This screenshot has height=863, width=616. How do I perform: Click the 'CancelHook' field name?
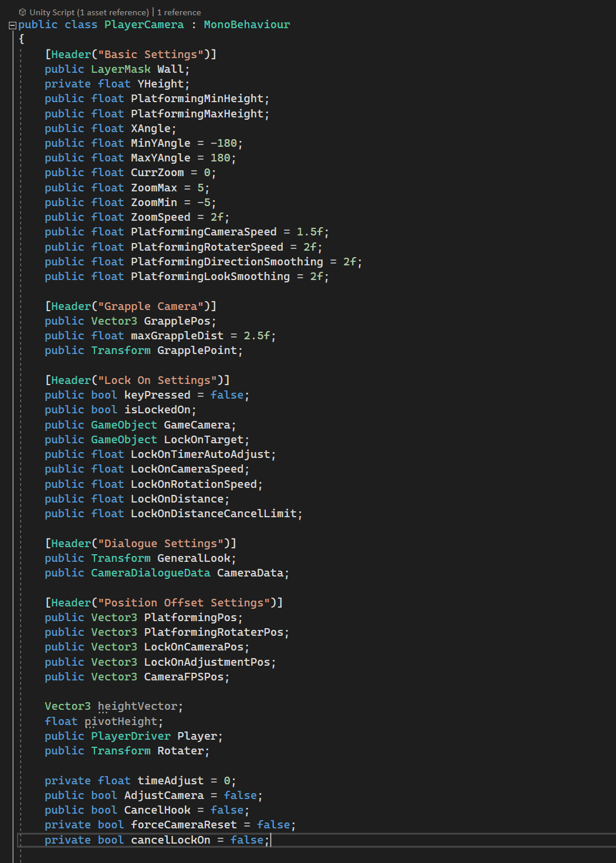point(157,810)
